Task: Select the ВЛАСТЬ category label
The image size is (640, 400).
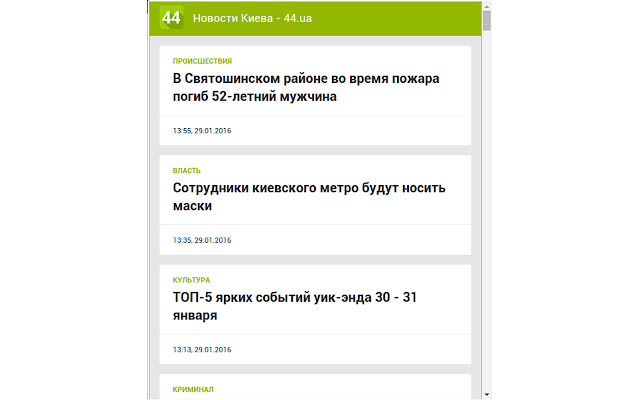Action: click(x=187, y=171)
